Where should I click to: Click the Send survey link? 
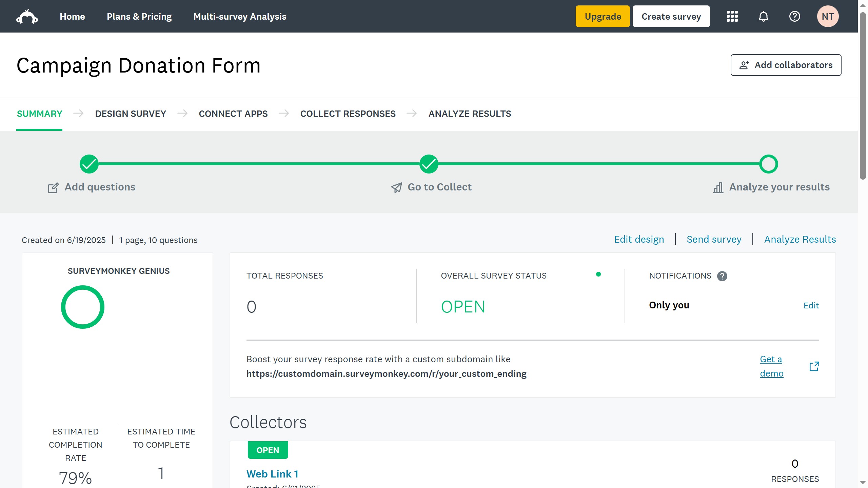pos(714,239)
